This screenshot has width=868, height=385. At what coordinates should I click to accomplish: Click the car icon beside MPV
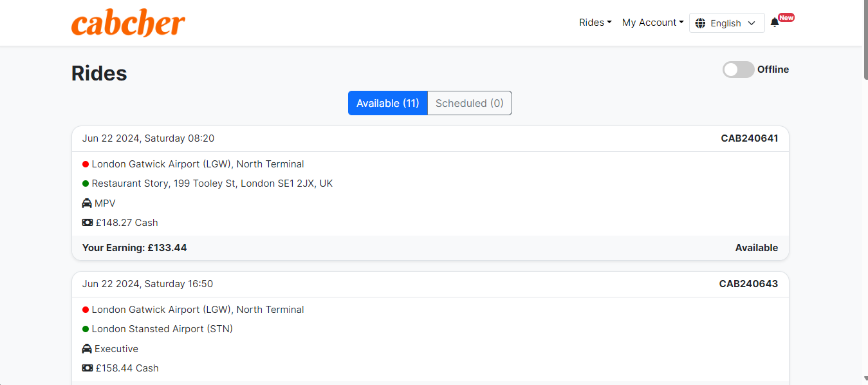click(87, 203)
